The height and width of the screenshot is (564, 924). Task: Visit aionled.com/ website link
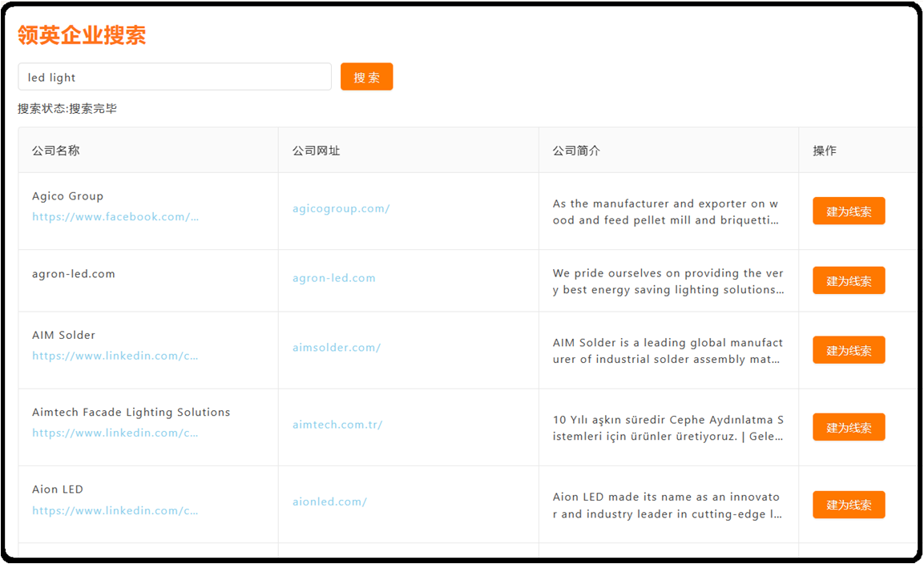329,502
